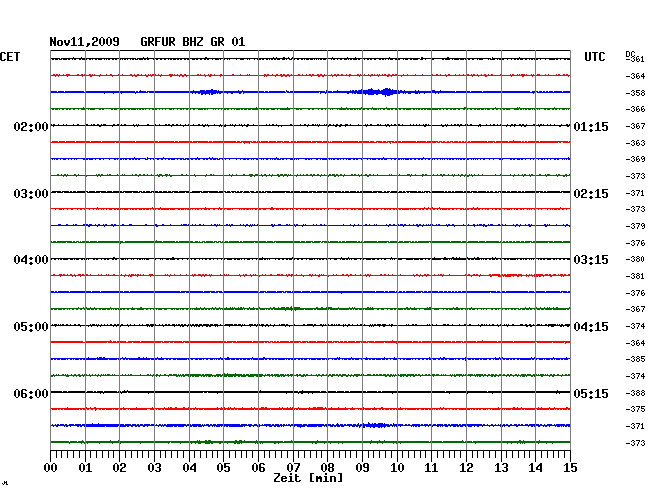Image resolution: width=650 pixels, height=494 pixels.
Task: Select the "02:00" CET time label
Action: (x=31, y=126)
